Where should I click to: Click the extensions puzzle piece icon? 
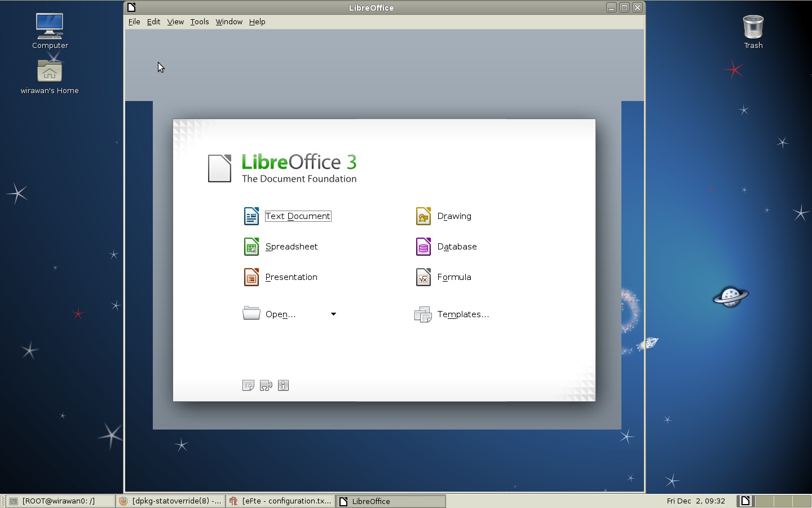(x=266, y=386)
